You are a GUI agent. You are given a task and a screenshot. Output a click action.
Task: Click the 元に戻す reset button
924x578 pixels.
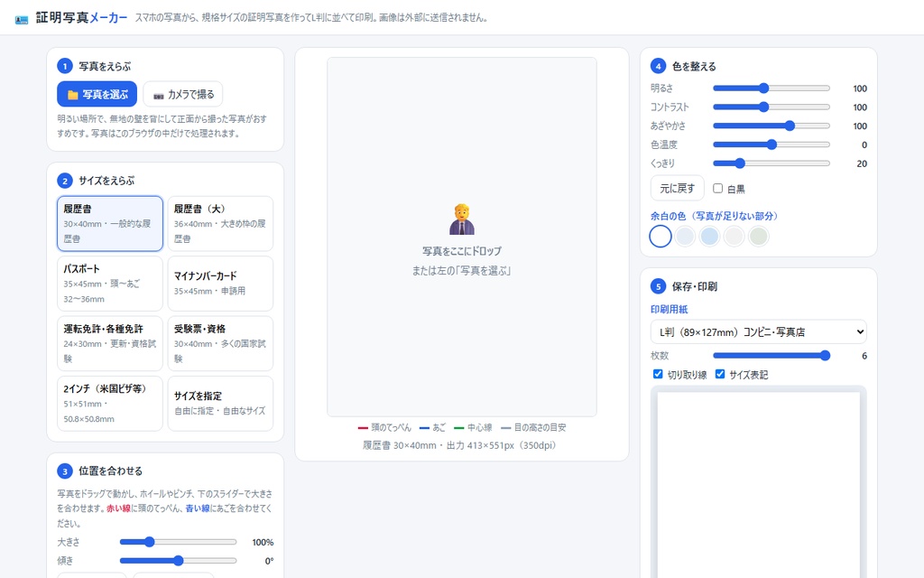pyautogui.click(x=678, y=188)
